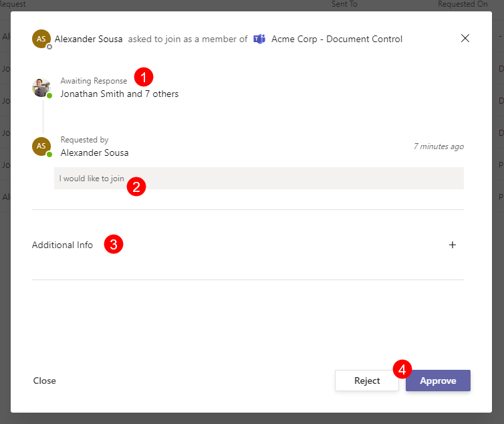Click the '7 minutes ago' timestamp
The image size is (504, 424).
[438, 146]
